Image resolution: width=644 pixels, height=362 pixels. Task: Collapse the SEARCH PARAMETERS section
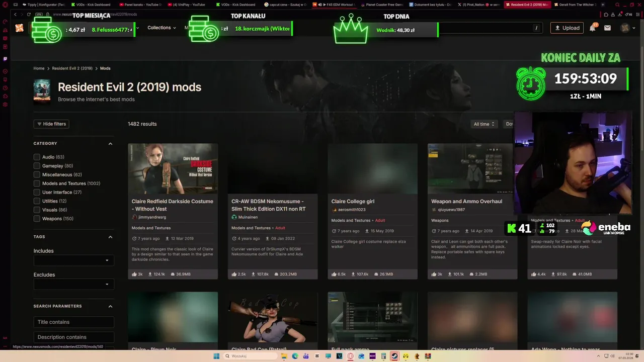click(x=110, y=306)
